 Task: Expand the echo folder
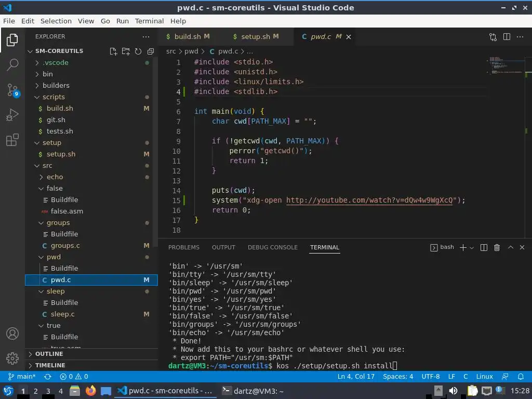click(55, 177)
